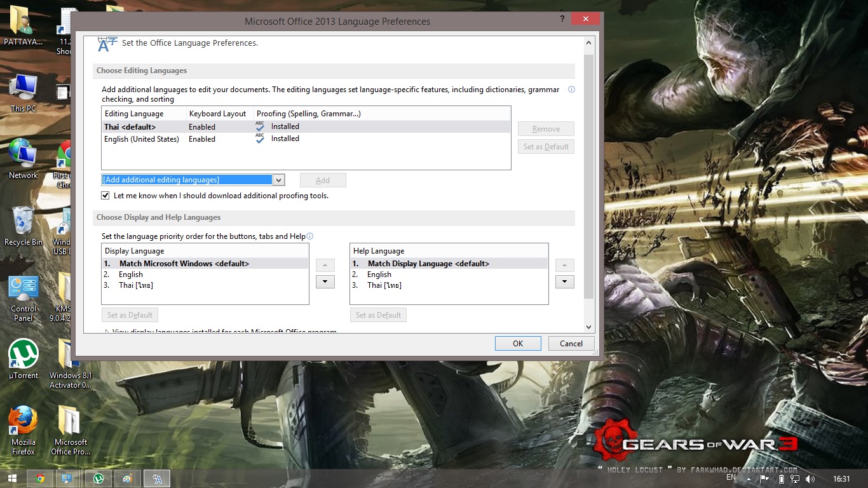The image size is (868, 488).
Task: Click Set as Default under Help Language
Action: tap(378, 315)
